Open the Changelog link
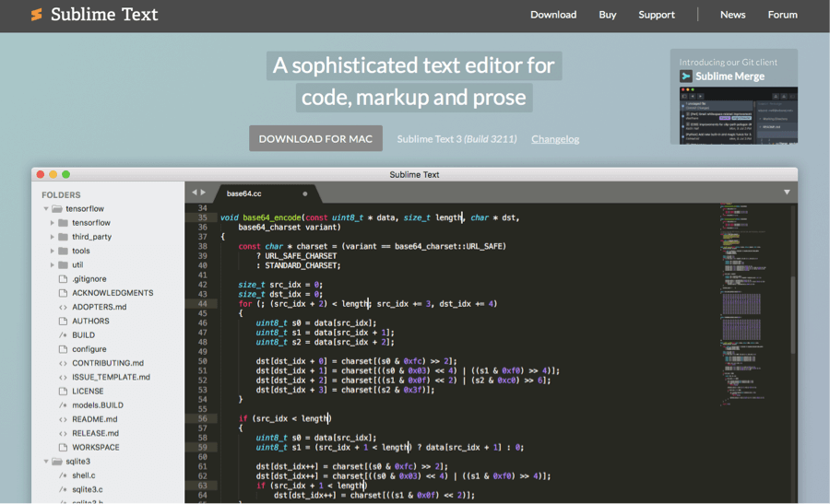The width and height of the screenshot is (830, 504). (x=555, y=139)
